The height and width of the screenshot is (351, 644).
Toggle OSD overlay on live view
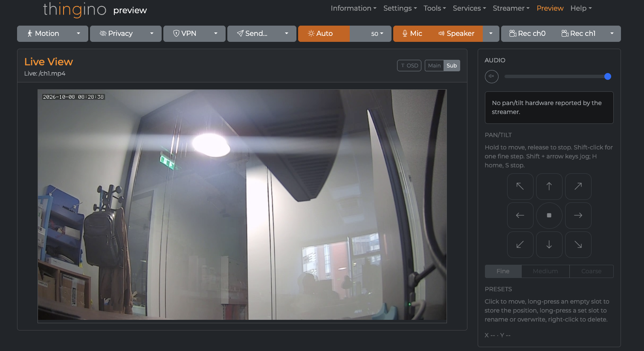[x=409, y=65]
